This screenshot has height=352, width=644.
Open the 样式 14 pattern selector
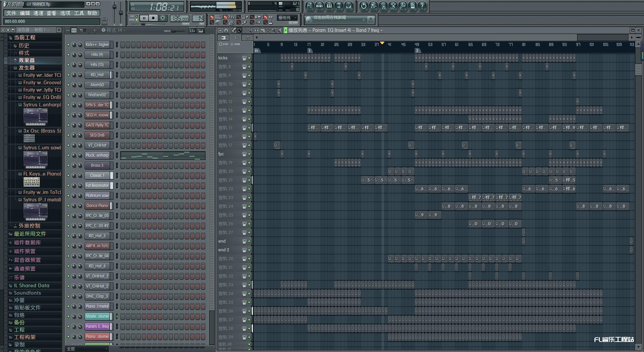pyautogui.click(x=114, y=30)
